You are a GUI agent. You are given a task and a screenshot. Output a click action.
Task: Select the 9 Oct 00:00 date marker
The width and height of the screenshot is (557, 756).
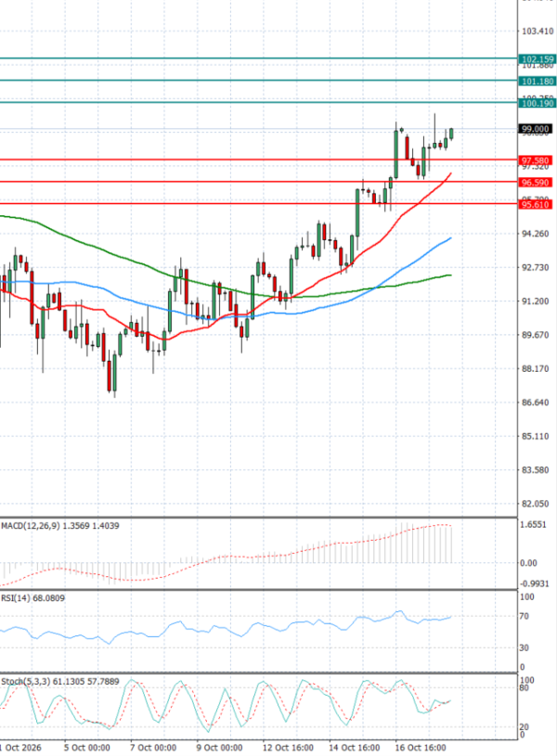(x=221, y=748)
